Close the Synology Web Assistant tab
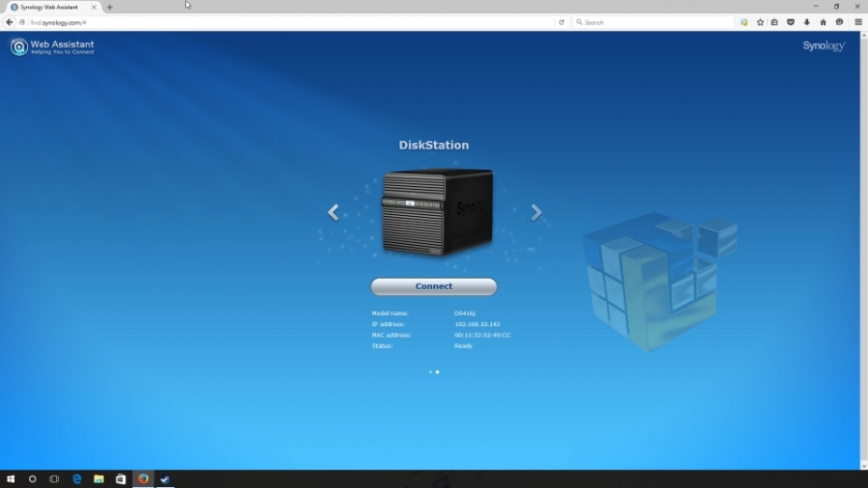868x488 pixels. click(x=94, y=7)
